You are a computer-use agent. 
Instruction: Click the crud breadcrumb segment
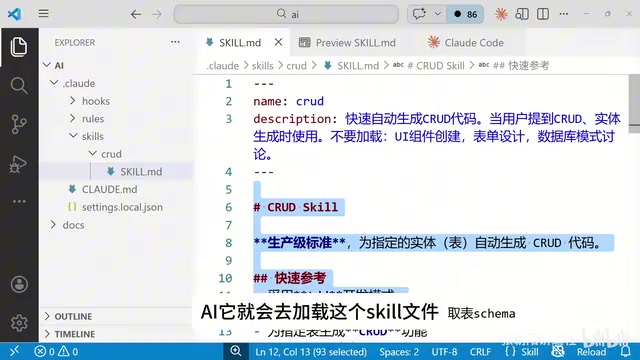pos(296,66)
